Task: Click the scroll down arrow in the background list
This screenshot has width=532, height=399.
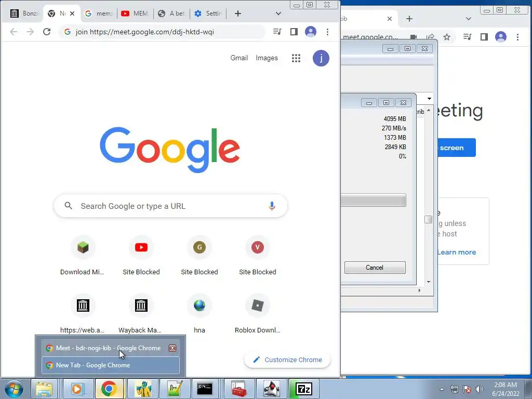Action: point(429,282)
